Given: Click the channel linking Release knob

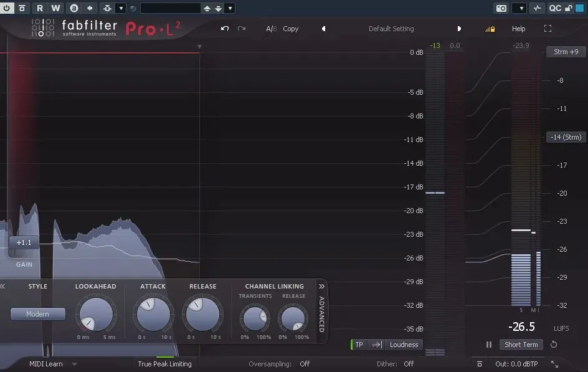Looking at the screenshot, I should pyautogui.click(x=293, y=319).
